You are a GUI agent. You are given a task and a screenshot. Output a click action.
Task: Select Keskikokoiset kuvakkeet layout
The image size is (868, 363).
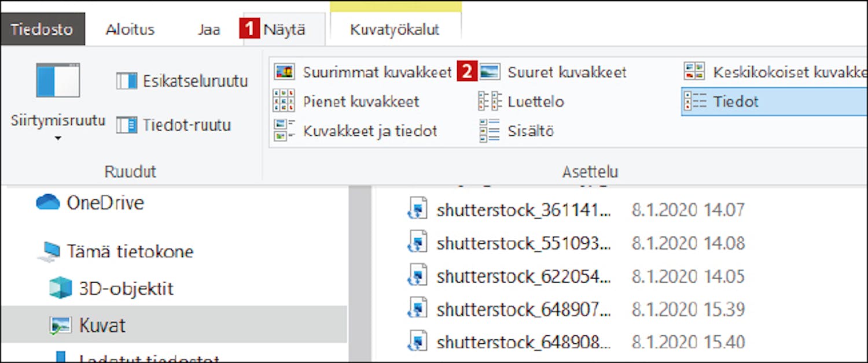[x=775, y=72]
